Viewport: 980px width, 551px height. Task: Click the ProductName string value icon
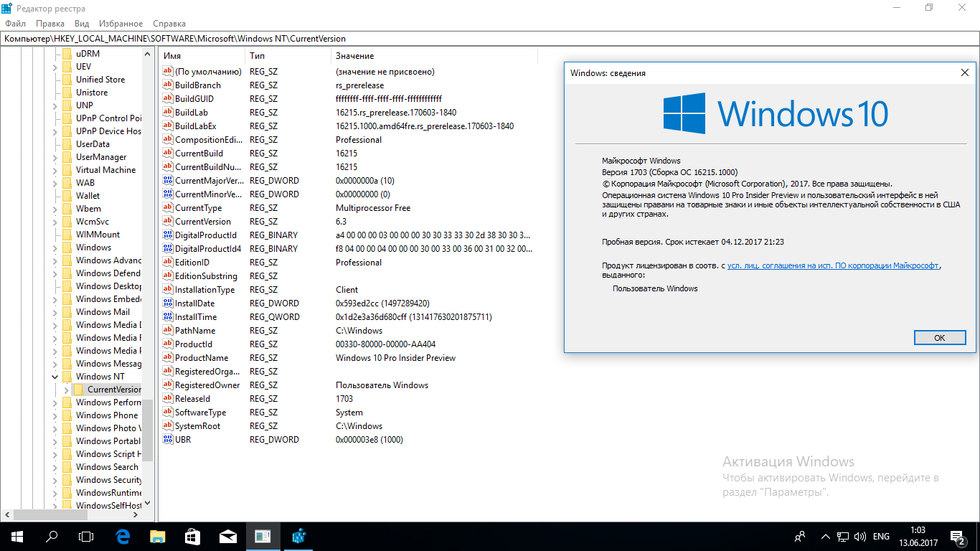pyautogui.click(x=168, y=358)
